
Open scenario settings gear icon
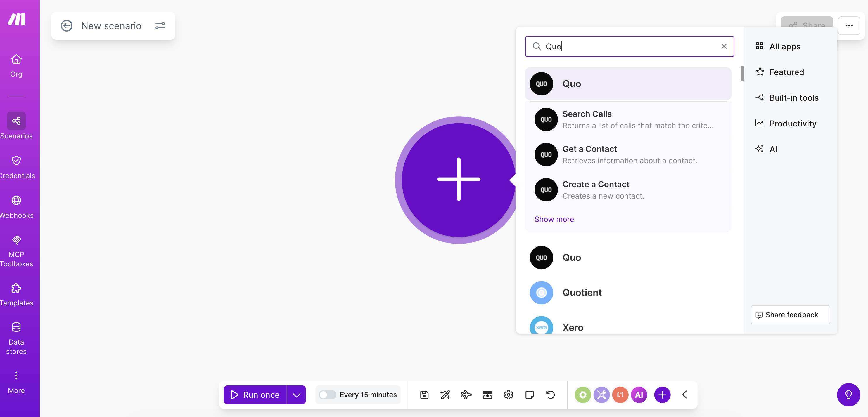(508, 395)
